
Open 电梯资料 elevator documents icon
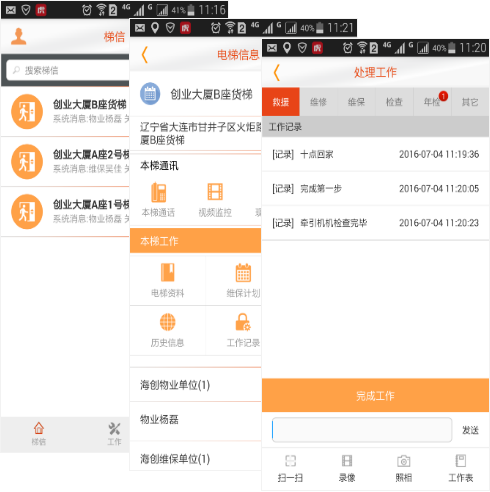click(168, 272)
